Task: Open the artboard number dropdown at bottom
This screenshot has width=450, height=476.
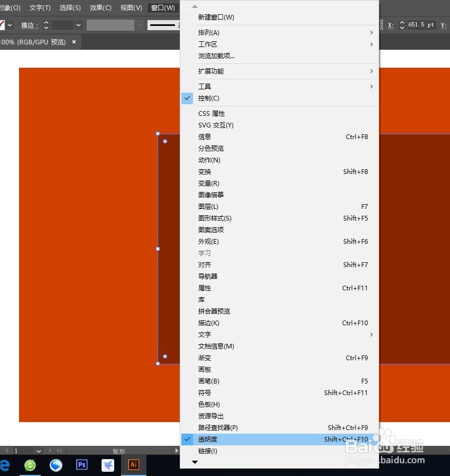Action: click(39, 450)
